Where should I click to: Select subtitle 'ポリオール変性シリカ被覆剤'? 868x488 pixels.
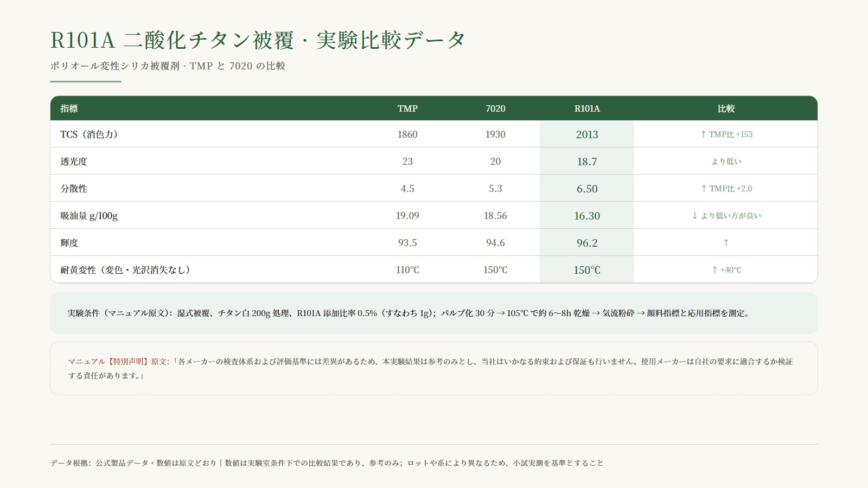click(114, 66)
